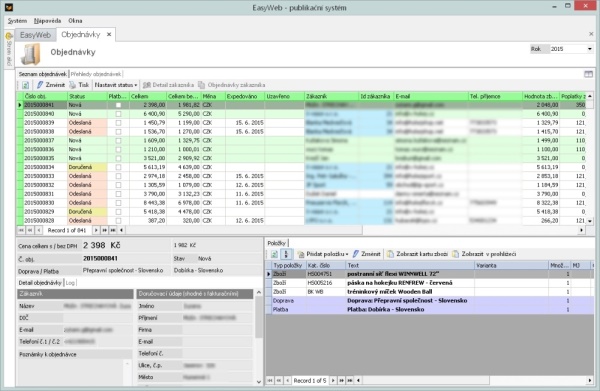Sort by Status column header
The height and width of the screenshot is (391, 600).
pyautogui.click(x=87, y=96)
